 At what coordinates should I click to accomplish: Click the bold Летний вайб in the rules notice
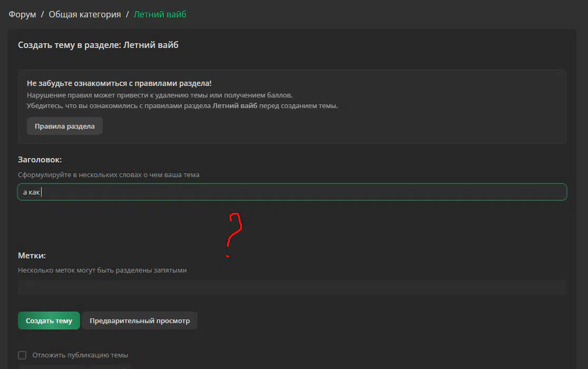click(235, 106)
